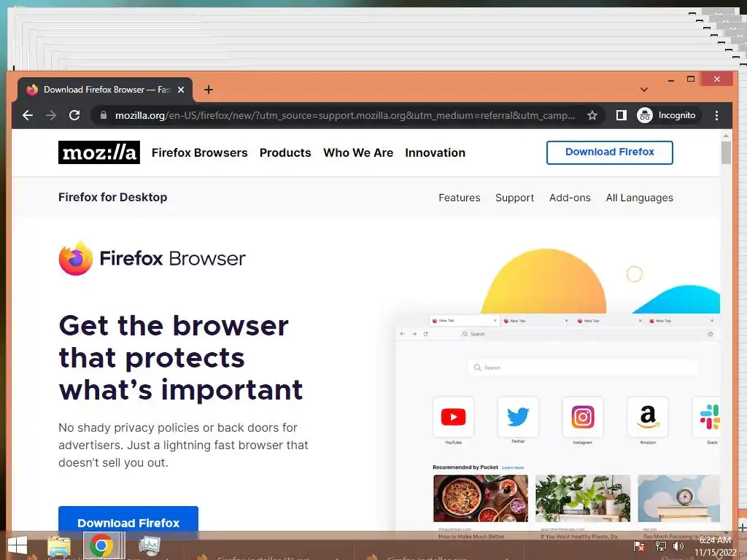The width and height of the screenshot is (747, 560).
Task: Open the Windows Start button
Action: (18, 545)
